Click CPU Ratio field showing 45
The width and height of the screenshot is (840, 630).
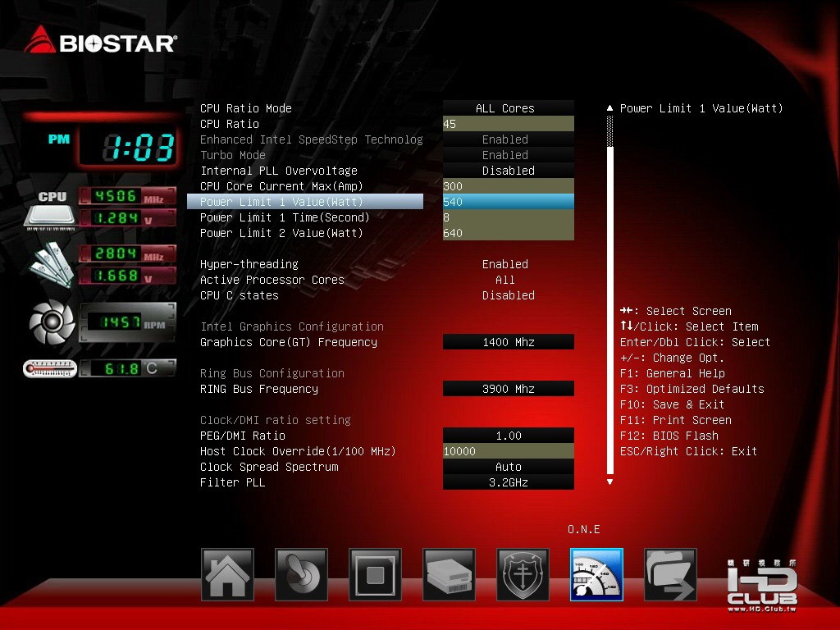[509, 124]
